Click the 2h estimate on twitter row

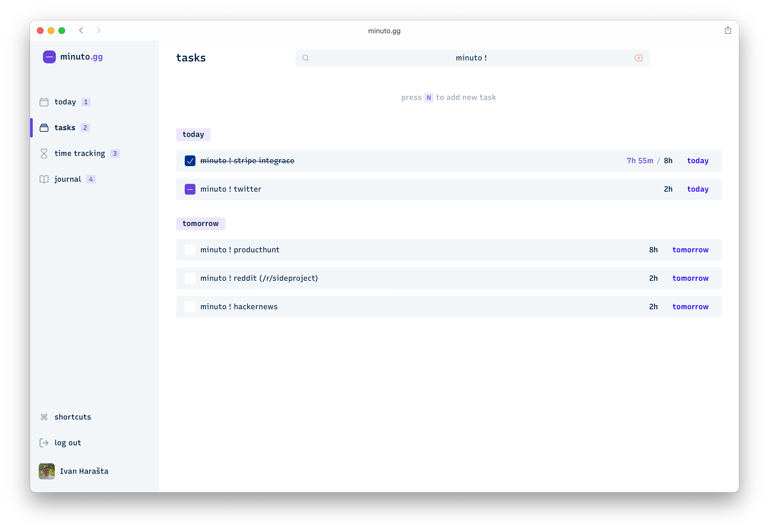668,189
